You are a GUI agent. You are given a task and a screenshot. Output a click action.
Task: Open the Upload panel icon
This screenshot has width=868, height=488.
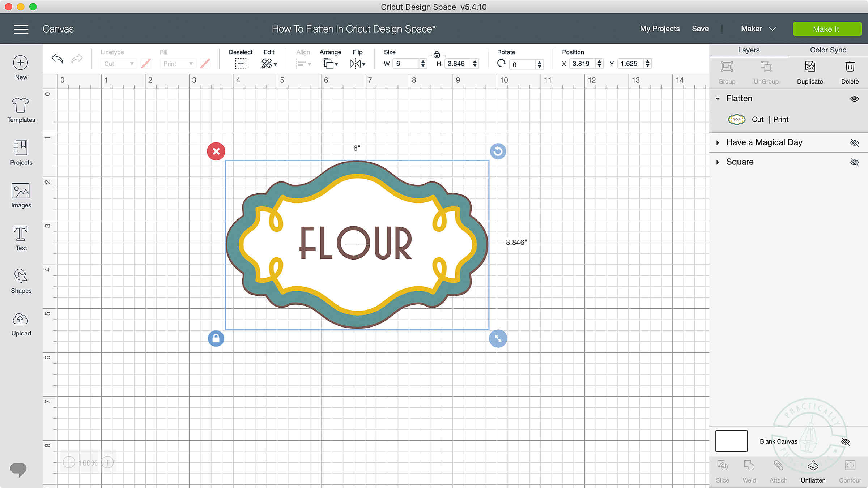(x=21, y=320)
